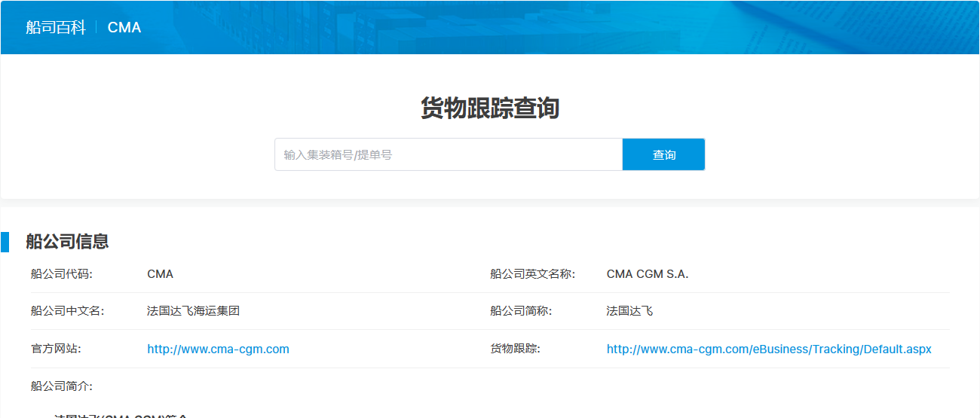980x418 pixels.
Task: Click the 货物跟踪 label in info table
Action: pos(515,349)
